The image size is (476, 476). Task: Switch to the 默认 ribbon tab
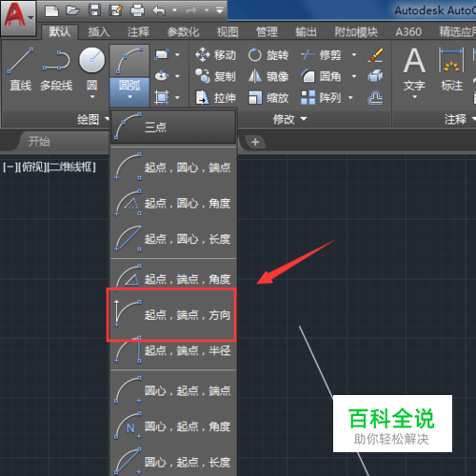[x=60, y=31]
